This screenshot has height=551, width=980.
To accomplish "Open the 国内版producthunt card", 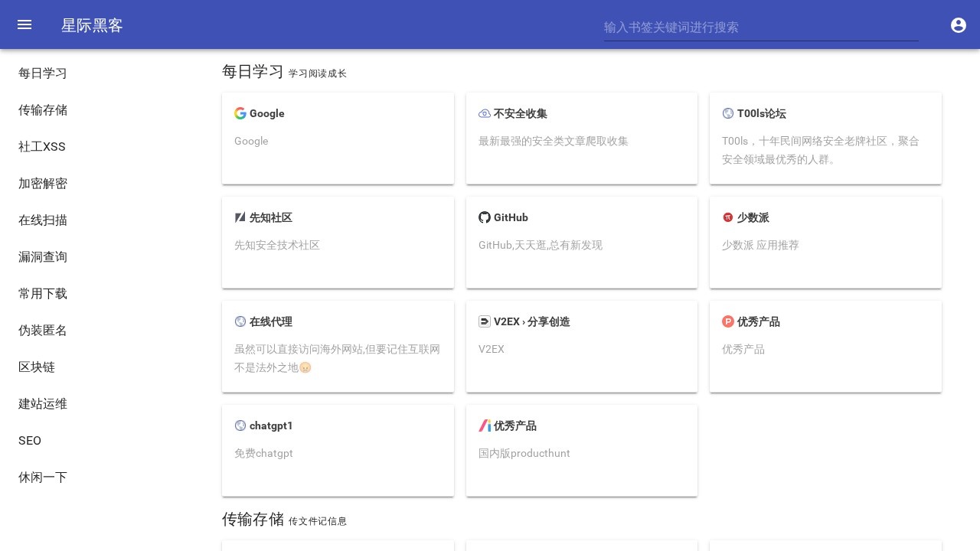I will tap(582, 451).
